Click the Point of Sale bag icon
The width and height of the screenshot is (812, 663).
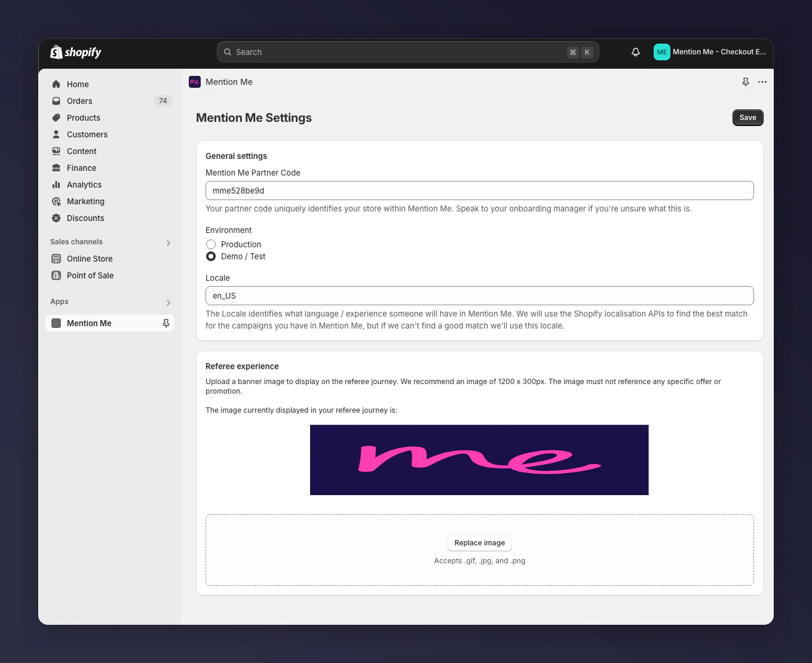coord(56,275)
